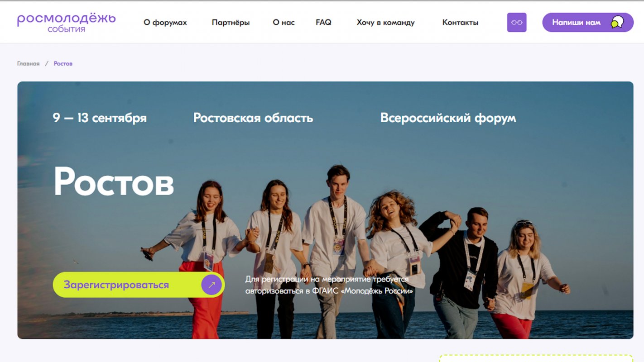Image resolution: width=644 pixels, height=362 pixels.
Task: Click the chat bubble icon in the header
Action: coord(617,22)
